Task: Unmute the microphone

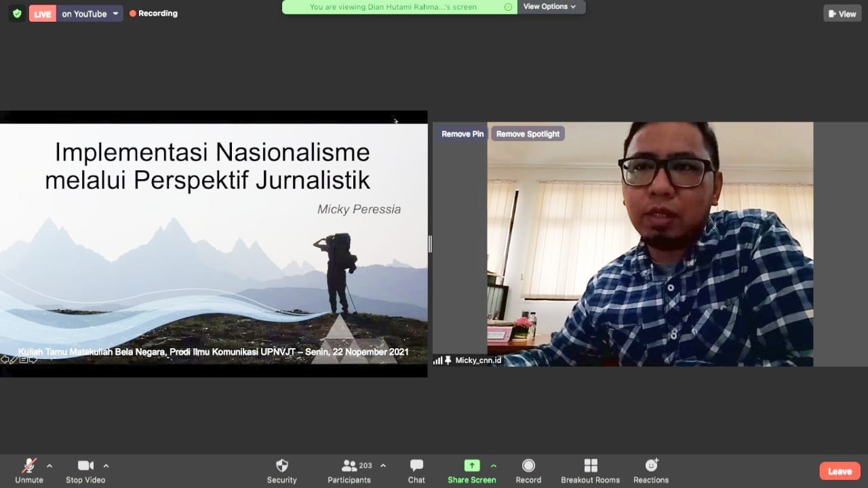Action: (29, 466)
